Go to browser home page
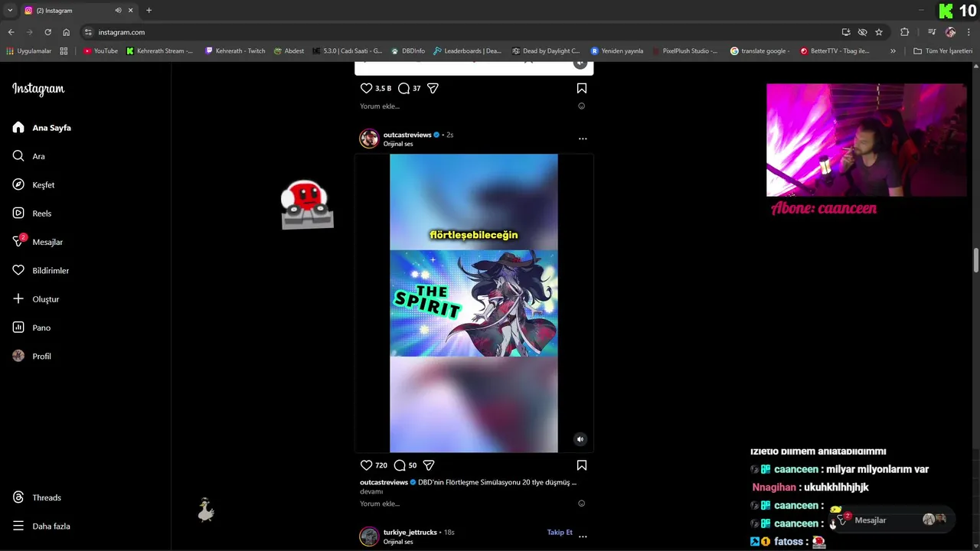The width and height of the screenshot is (980, 551). (67, 32)
